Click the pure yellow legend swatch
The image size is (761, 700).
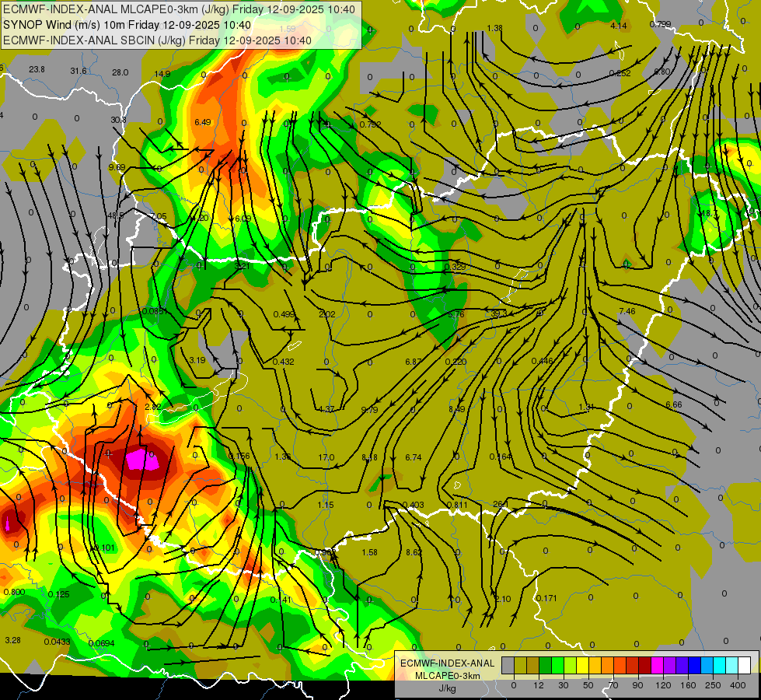click(x=582, y=666)
